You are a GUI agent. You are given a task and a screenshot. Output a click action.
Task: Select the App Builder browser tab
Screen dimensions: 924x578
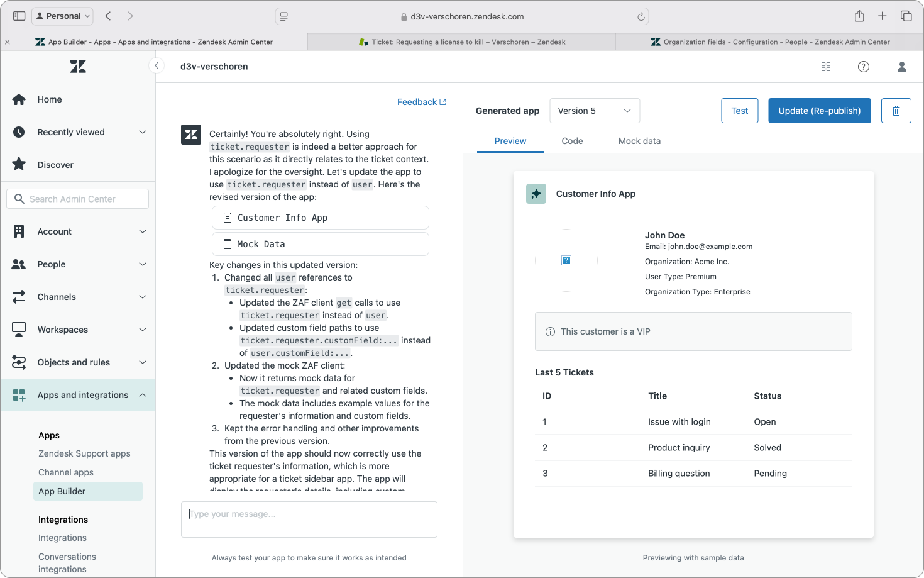click(154, 42)
